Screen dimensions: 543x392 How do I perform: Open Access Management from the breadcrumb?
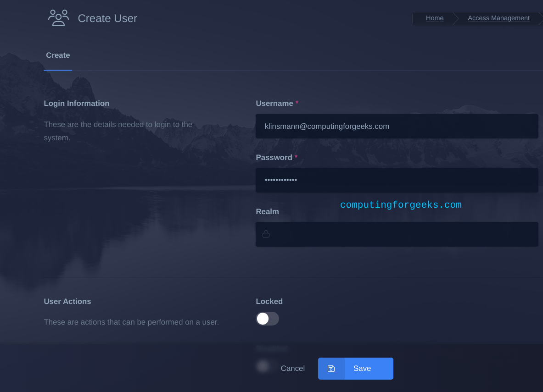pos(498,18)
